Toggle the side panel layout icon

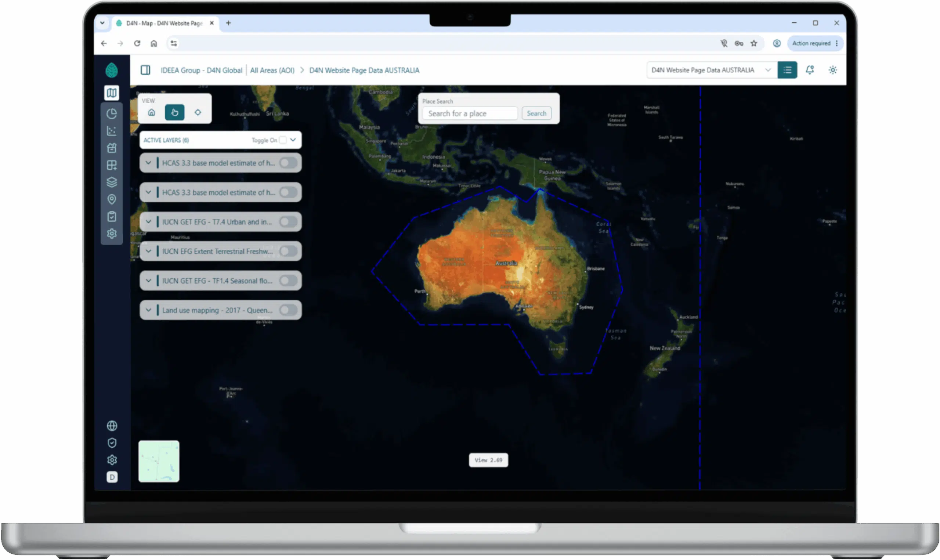coord(146,70)
